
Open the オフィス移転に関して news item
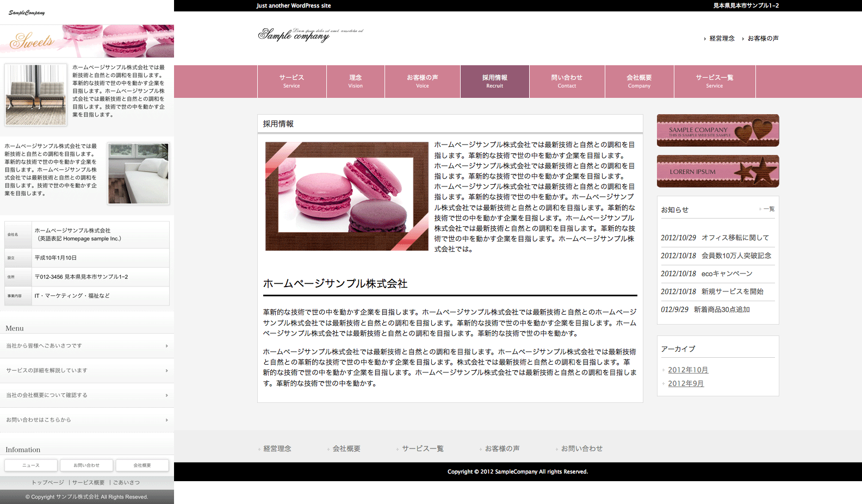point(735,238)
